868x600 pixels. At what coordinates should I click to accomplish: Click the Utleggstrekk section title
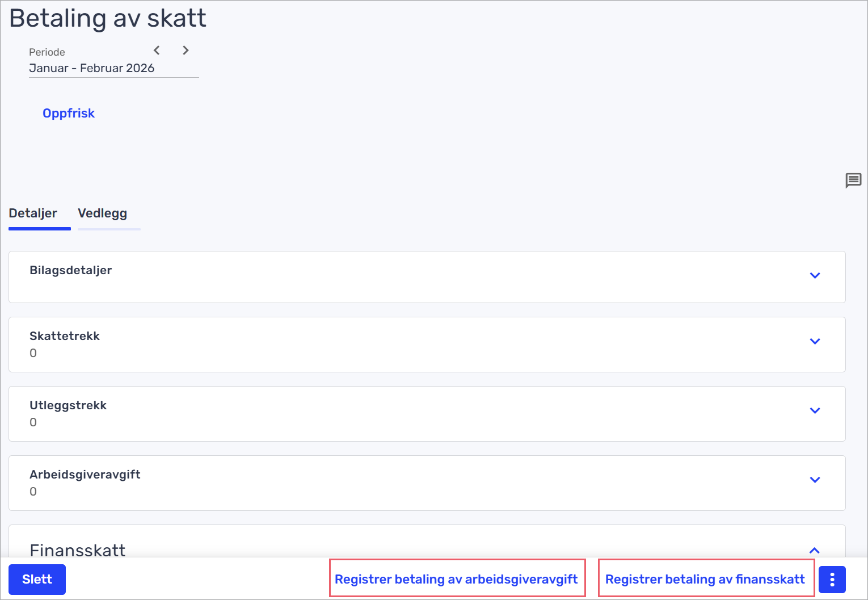pyautogui.click(x=68, y=405)
